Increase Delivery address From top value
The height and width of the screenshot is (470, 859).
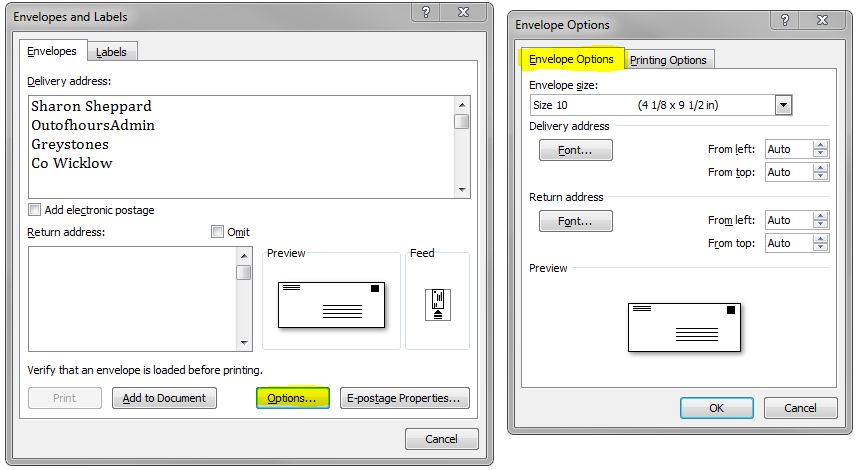click(x=820, y=168)
